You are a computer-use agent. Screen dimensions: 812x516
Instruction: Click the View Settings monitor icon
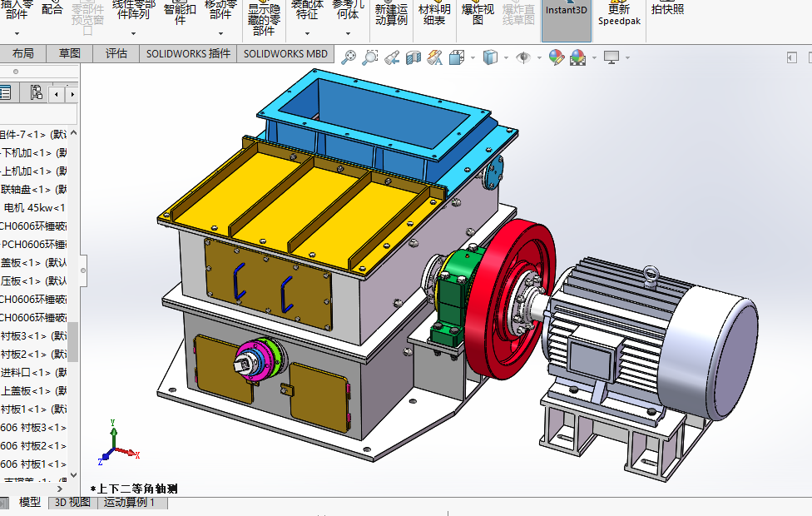click(x=611, y=57)
